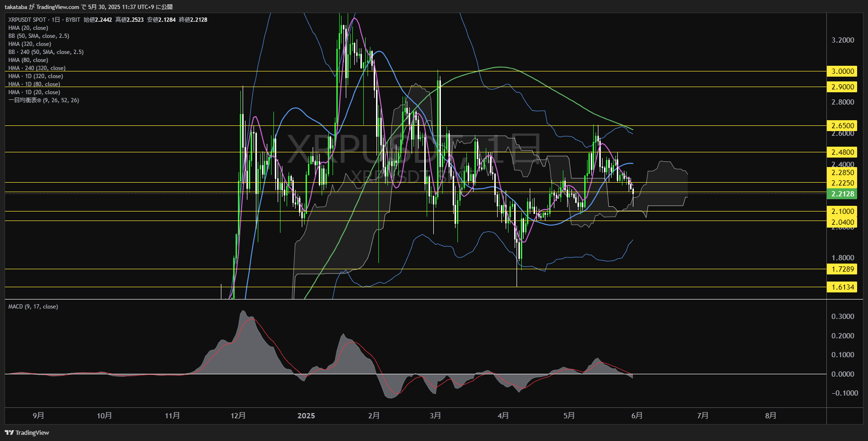The width and height of the screenshot is (868, 441).
Task: Click the 高値 2.2523 high value
Action: [130, 20]
